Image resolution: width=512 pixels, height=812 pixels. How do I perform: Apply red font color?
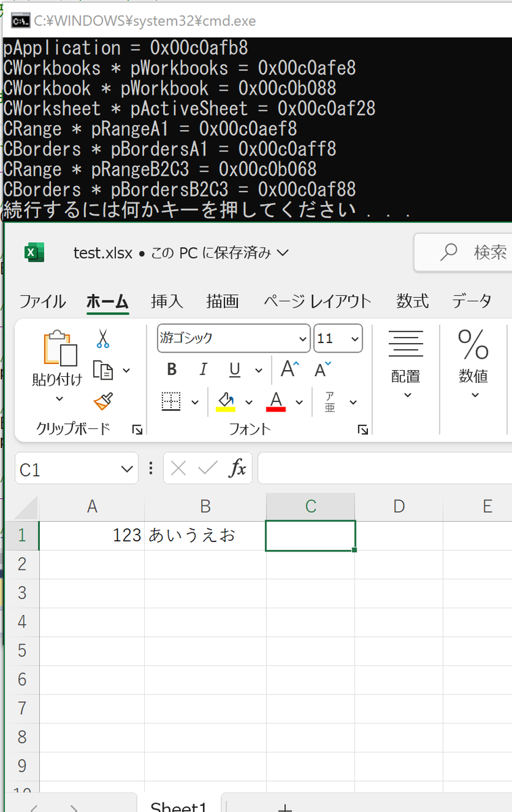[x=276, y=402]
